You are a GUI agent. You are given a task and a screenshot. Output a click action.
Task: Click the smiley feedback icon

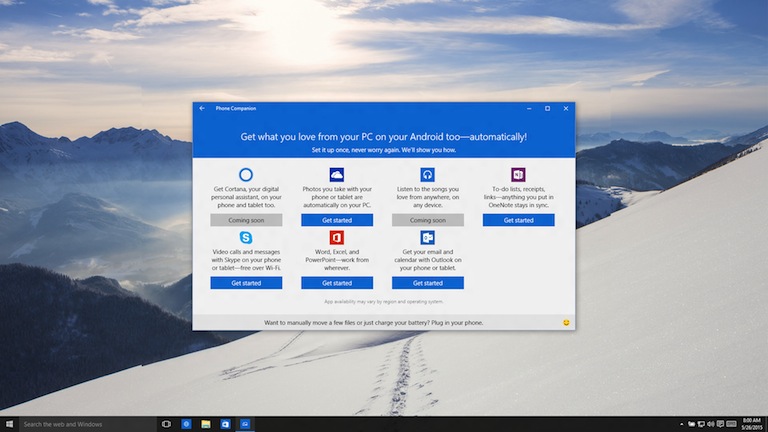(566, 322)
